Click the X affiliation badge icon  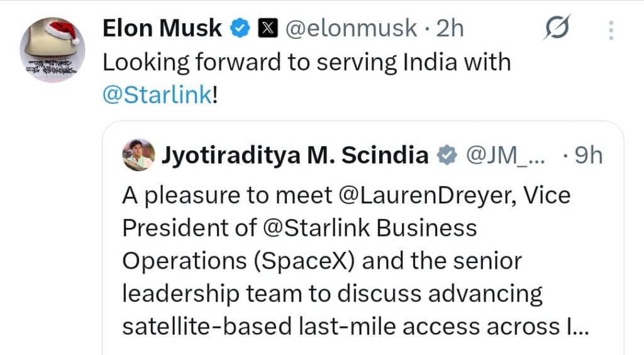coord(268,28)
